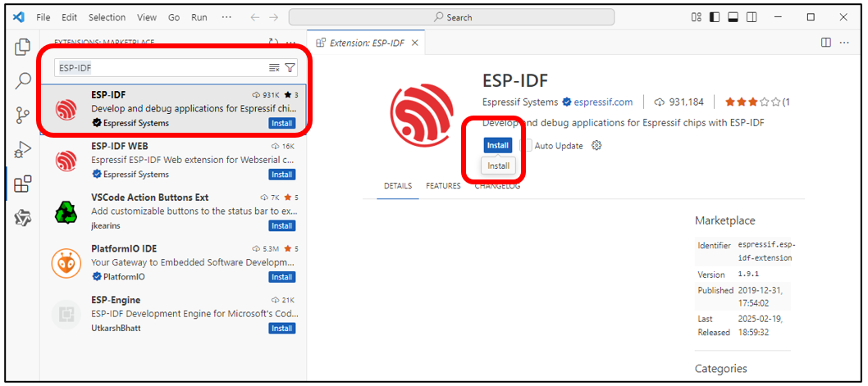
Task: Click the 931,184 install count
Action: (687, 102)
